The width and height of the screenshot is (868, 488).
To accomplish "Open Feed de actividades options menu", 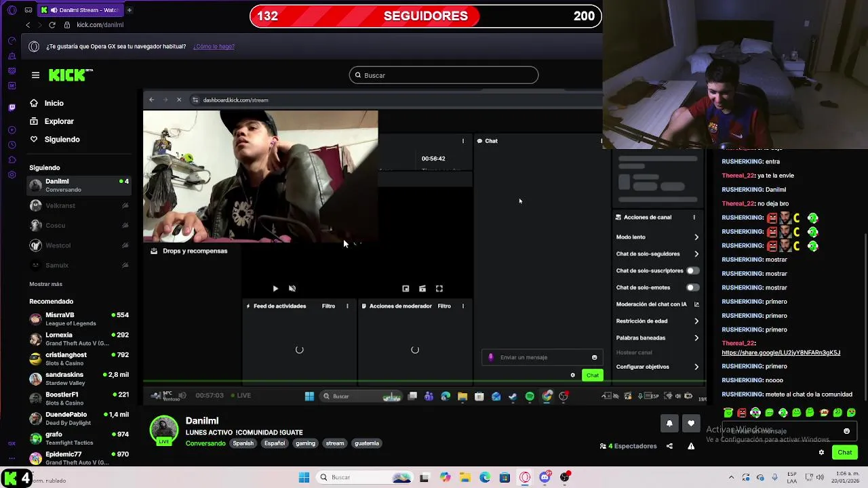I will (x=347, y=306).
